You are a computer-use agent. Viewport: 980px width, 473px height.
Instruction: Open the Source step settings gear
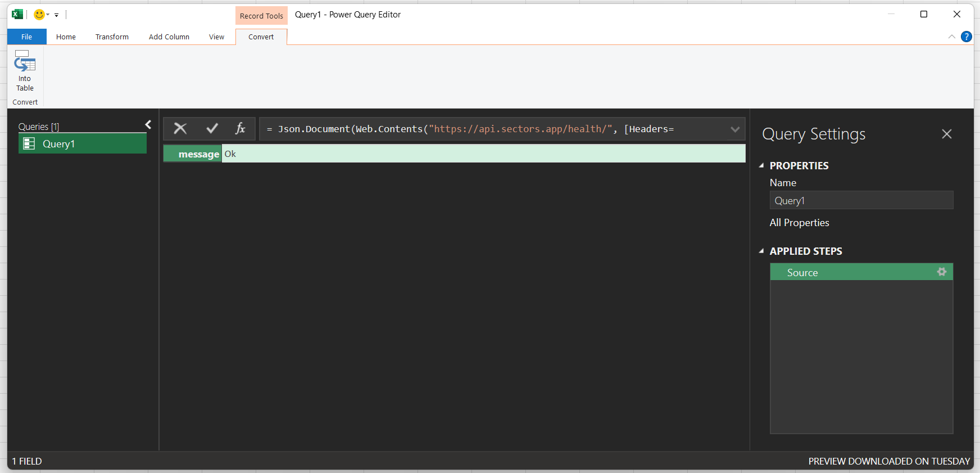point(942,272)
